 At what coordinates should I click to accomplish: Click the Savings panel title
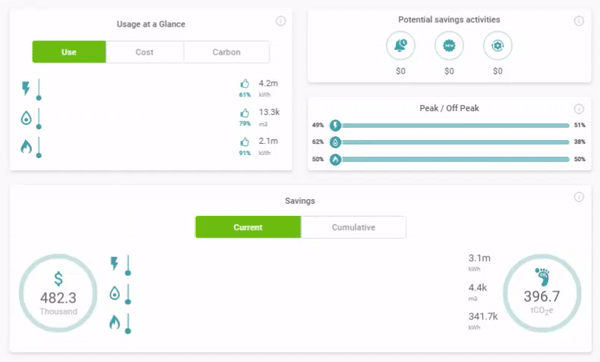[300, 201]
